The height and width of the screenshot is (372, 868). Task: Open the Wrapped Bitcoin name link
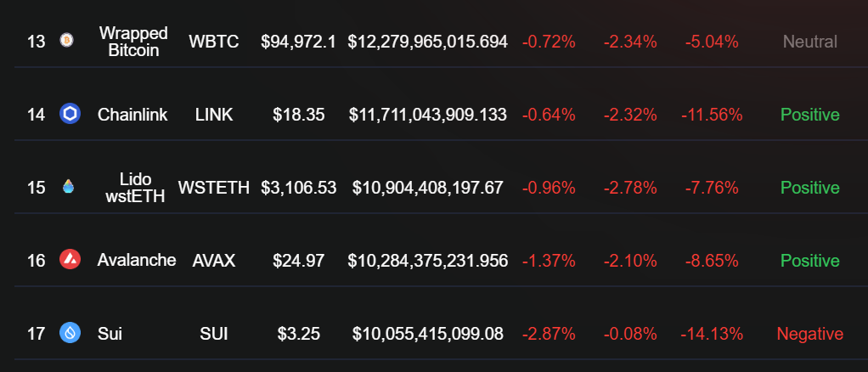pyautogui.click(x=133, y=41)
